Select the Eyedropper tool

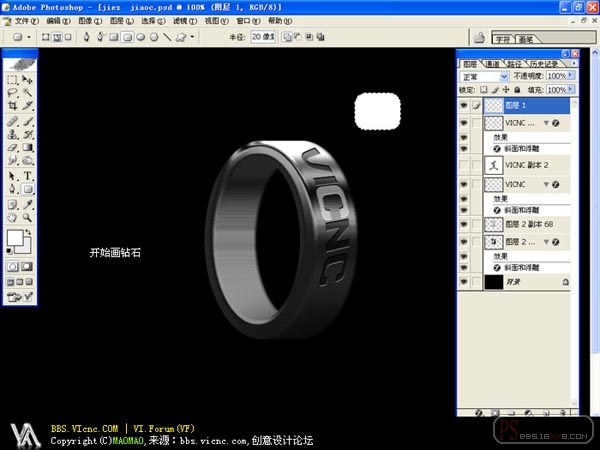(x=27, y=205)
